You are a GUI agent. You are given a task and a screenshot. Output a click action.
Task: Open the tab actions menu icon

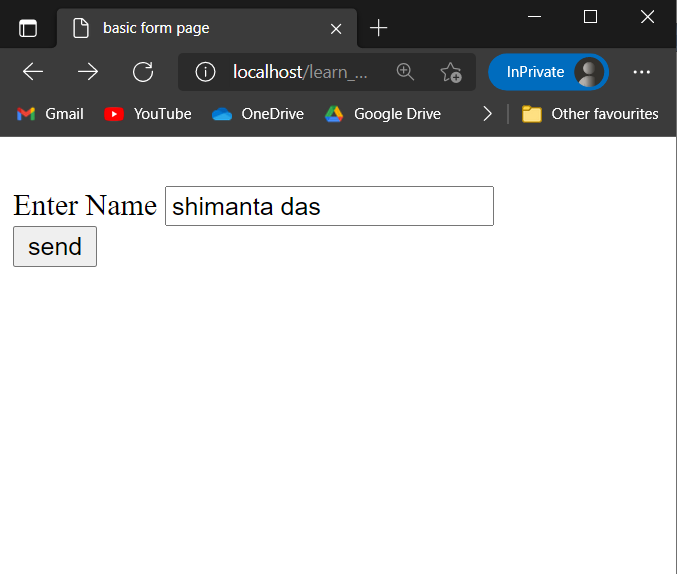(x=28, y=28)
